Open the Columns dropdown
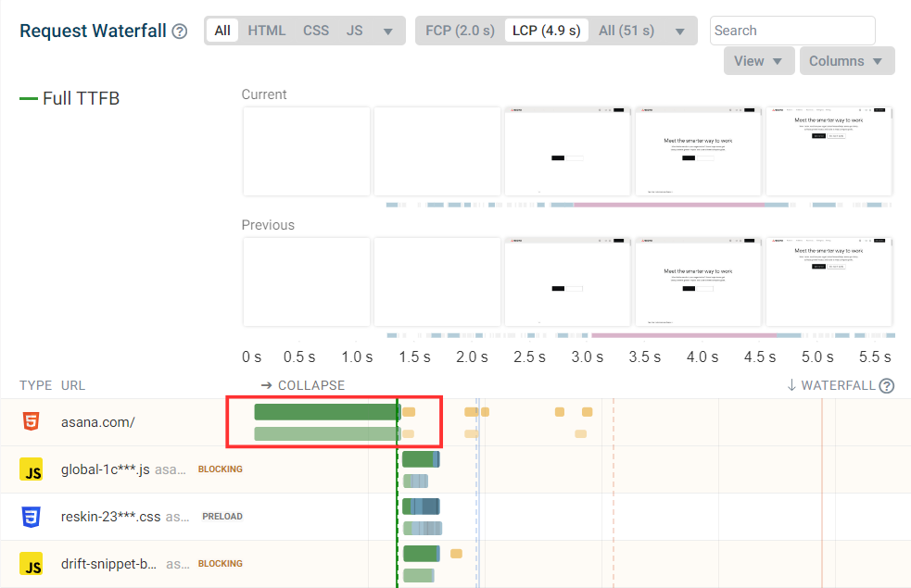Viewport: 911px width, 588px height. click(847, 61)
